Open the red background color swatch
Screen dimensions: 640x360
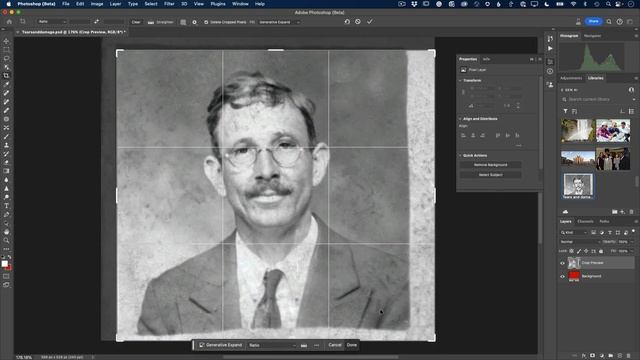(x=8, y=267)
